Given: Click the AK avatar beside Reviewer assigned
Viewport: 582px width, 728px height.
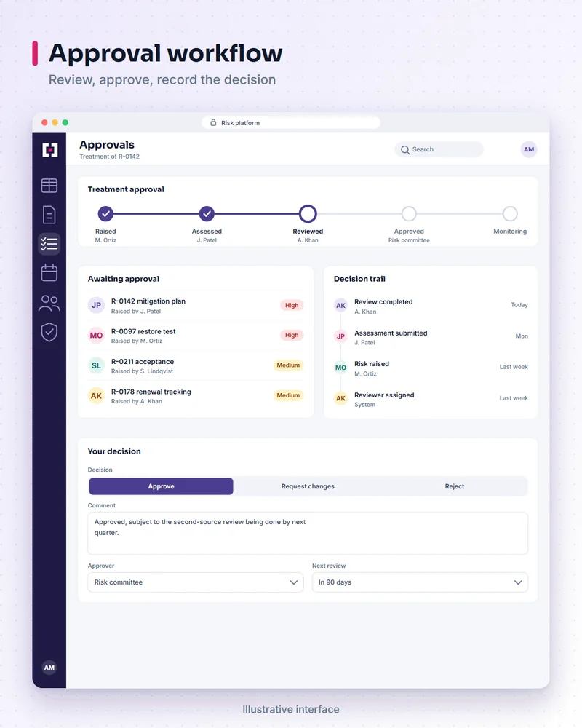Looking at the screenshot, I should click(340, 398).
